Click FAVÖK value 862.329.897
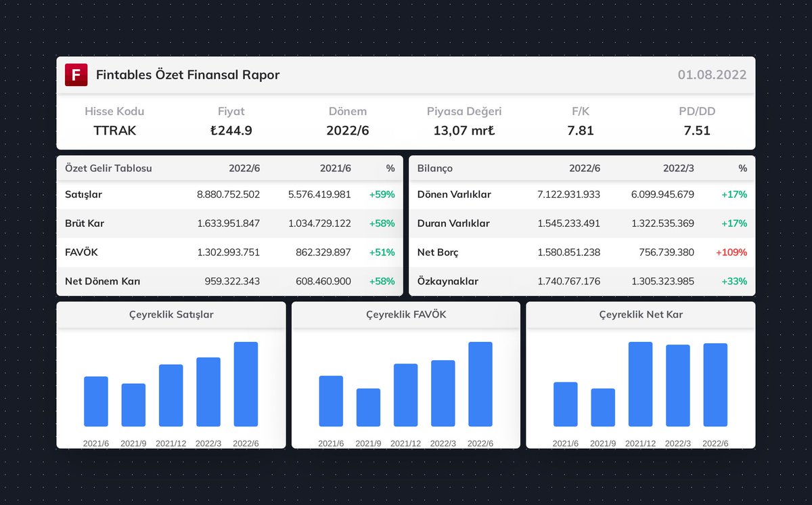 [x=324, y=252]
